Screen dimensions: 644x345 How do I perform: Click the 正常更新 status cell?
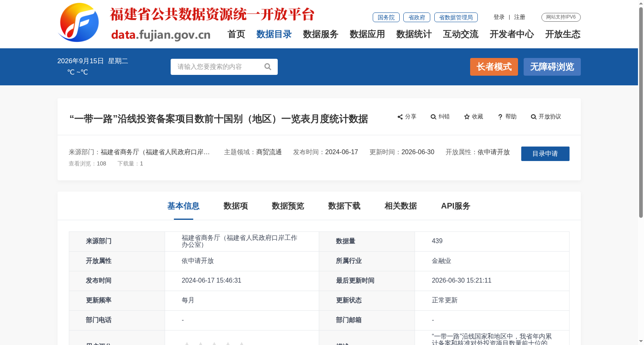pyautogui.click(x=492, y=300)
